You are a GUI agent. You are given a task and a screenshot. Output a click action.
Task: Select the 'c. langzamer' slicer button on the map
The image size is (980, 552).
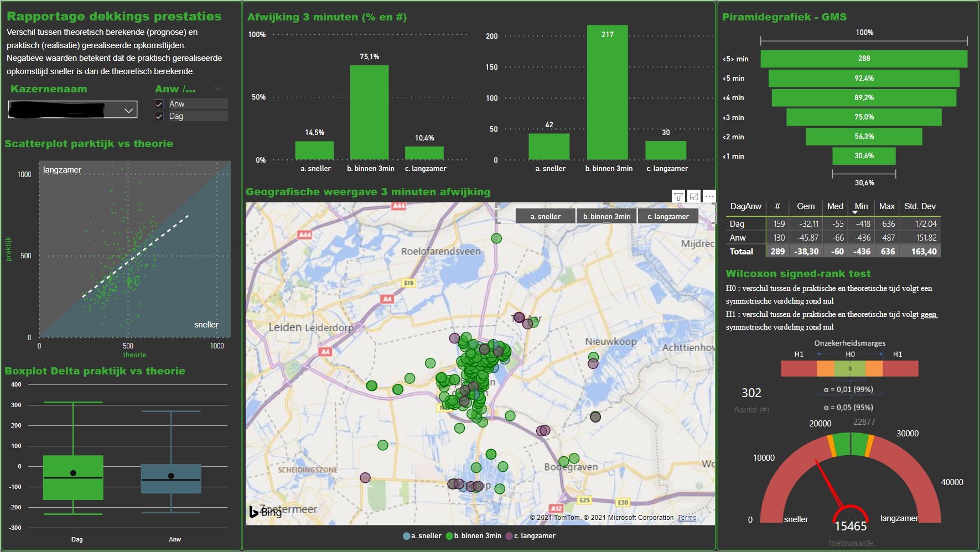668,216
